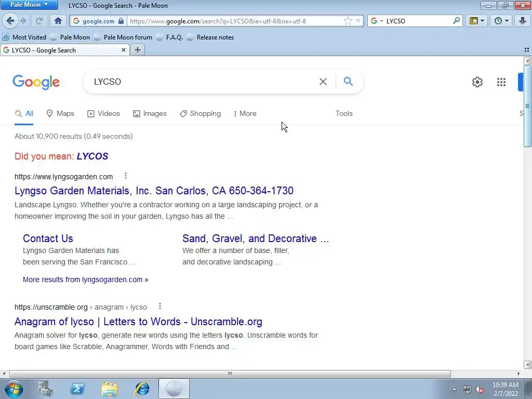
Task: Click the Google logo
Action: (x=36, y=82)
